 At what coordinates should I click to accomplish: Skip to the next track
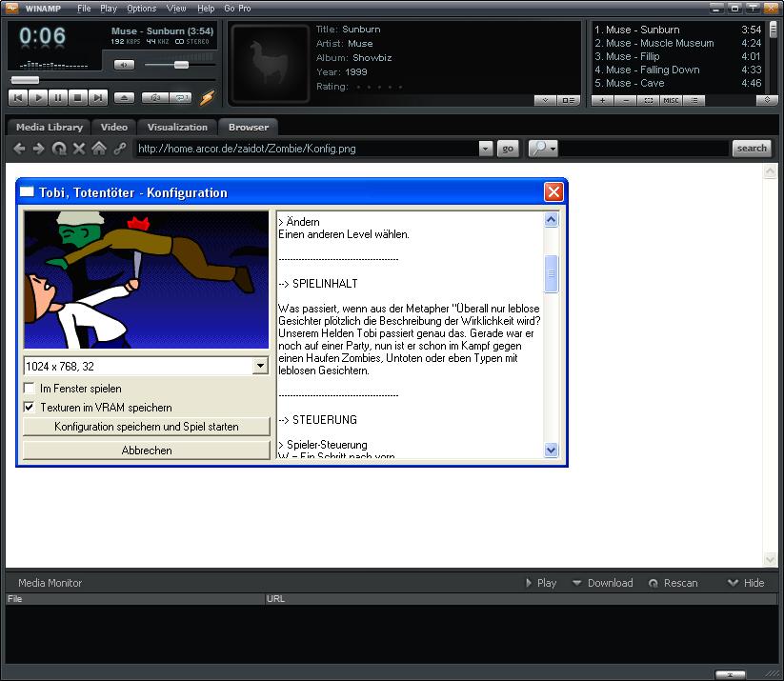(98, 97)
